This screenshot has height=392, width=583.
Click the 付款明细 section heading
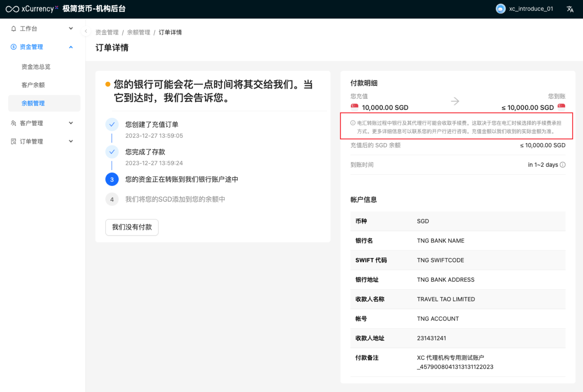coord(364,83)
